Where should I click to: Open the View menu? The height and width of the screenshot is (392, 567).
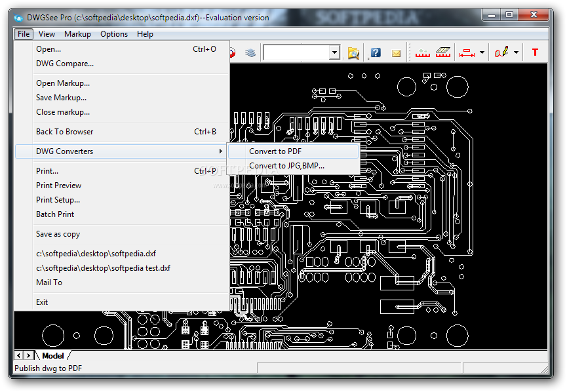pos(47,34)
